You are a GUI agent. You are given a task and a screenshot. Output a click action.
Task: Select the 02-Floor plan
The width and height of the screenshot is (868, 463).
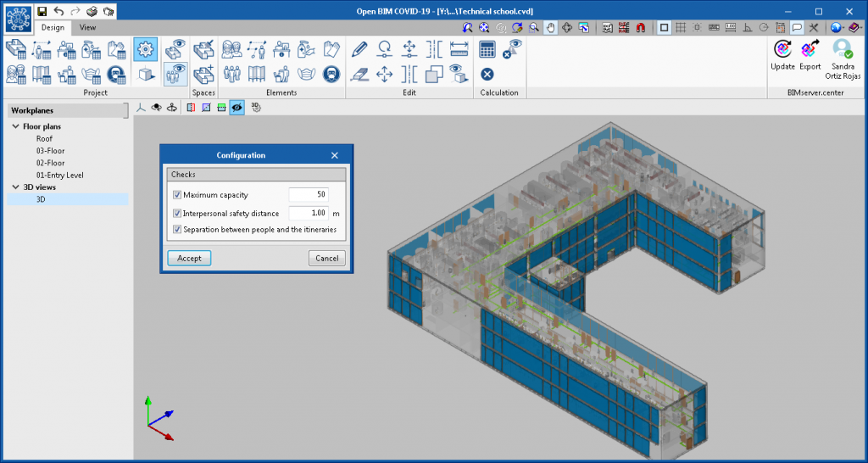tap(50, 163)
